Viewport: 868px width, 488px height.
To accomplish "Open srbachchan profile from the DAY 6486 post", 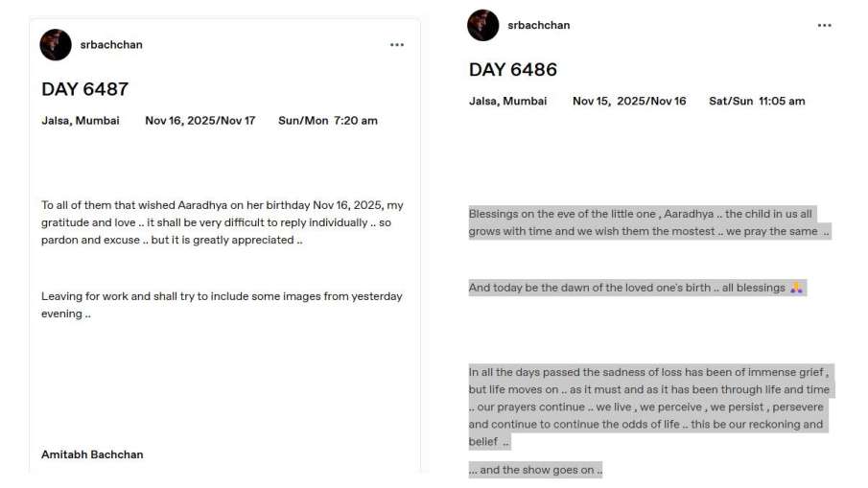I will (538, 25).
